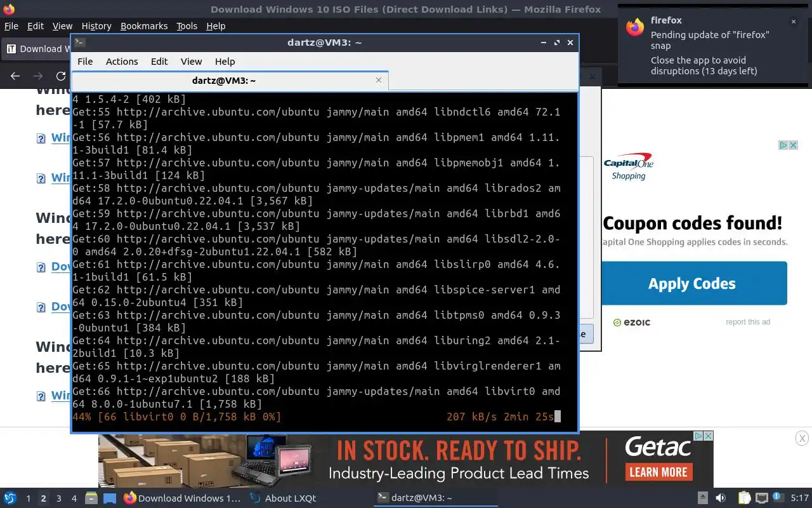812x508 pixels.
Task: Open Firefox History menu
Action: tap(96, 26)
